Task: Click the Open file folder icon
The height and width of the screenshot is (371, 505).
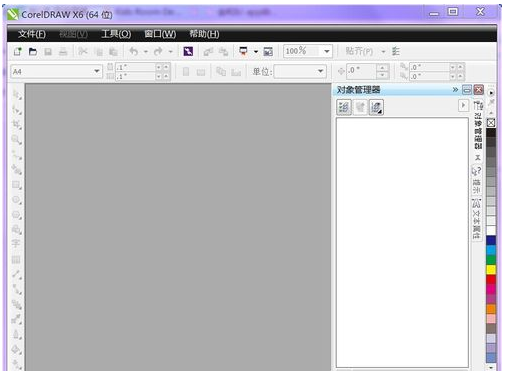Action: pos(33,52)
